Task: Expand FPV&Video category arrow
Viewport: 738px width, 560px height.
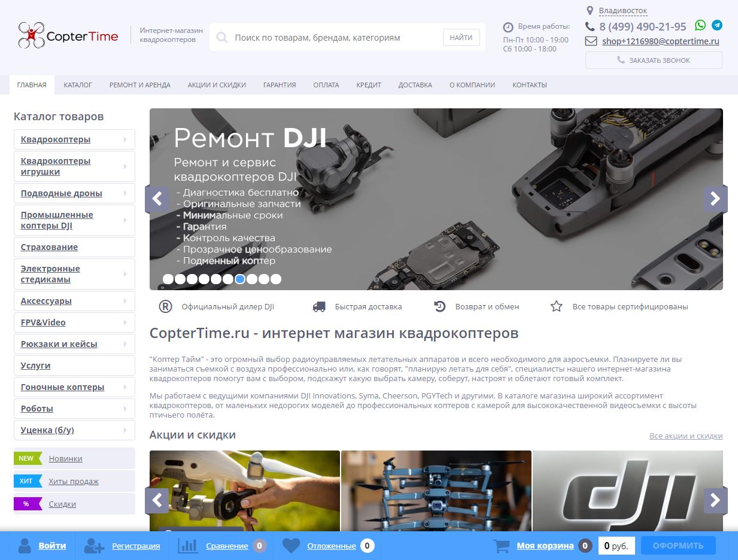Action: [125, 322]
